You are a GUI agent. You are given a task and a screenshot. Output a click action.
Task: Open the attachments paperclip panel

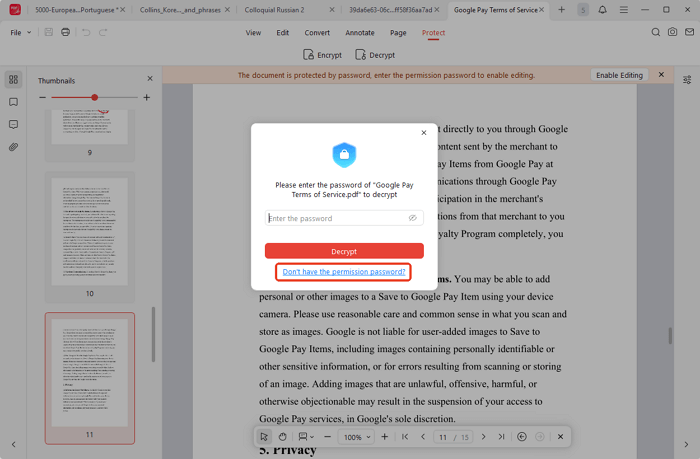coord(13,147)
